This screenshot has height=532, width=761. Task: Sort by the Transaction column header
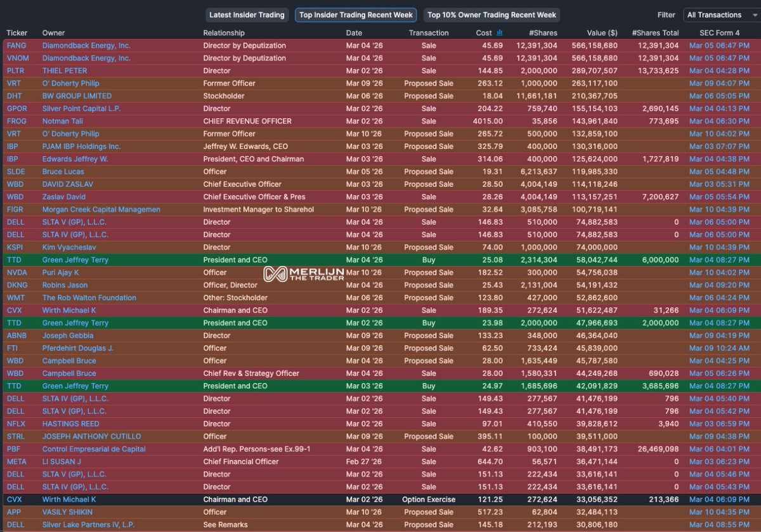(429, 33)
